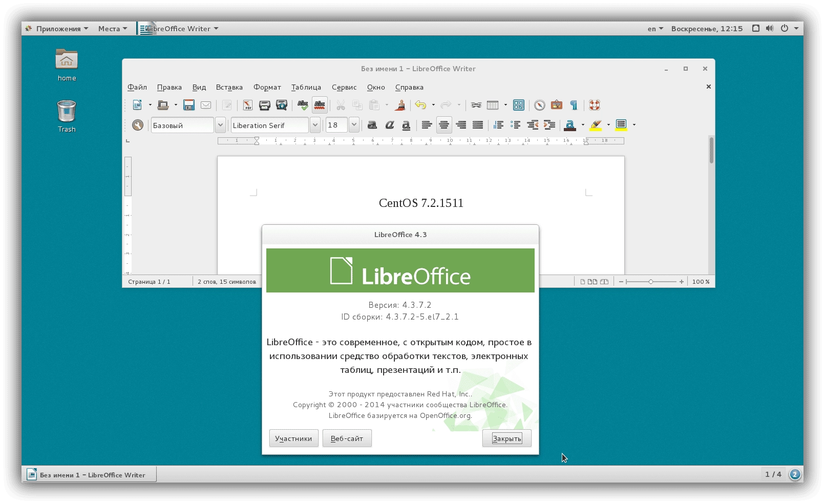Expand the paragraph style dropdown arrow
Viewport: 825px width, 504px height.
(220, 125)
